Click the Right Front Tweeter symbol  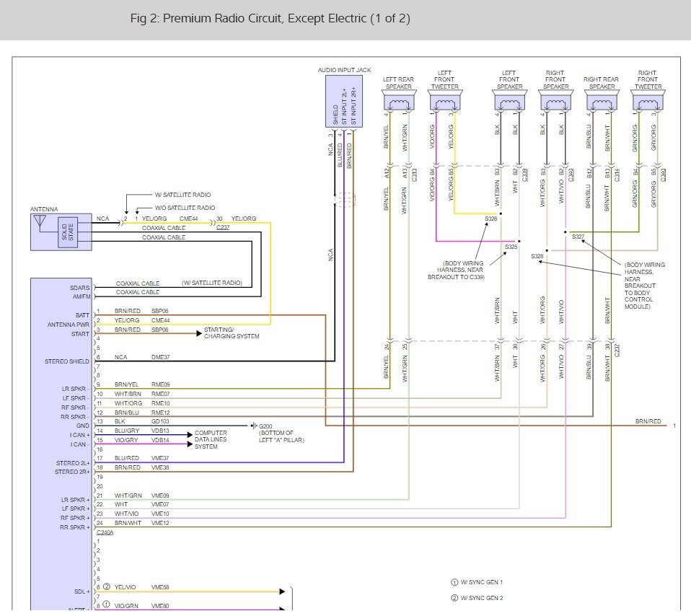[x=648, y=100]
